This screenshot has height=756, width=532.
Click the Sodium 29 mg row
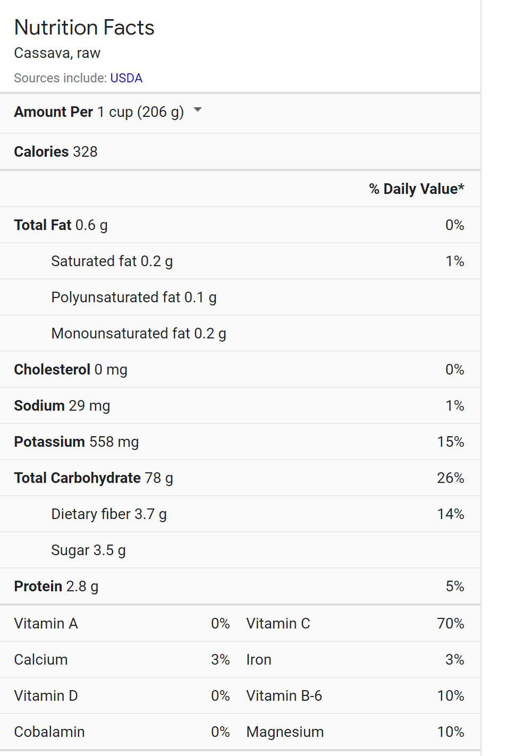pyautogui.click(x=62, y=406)
